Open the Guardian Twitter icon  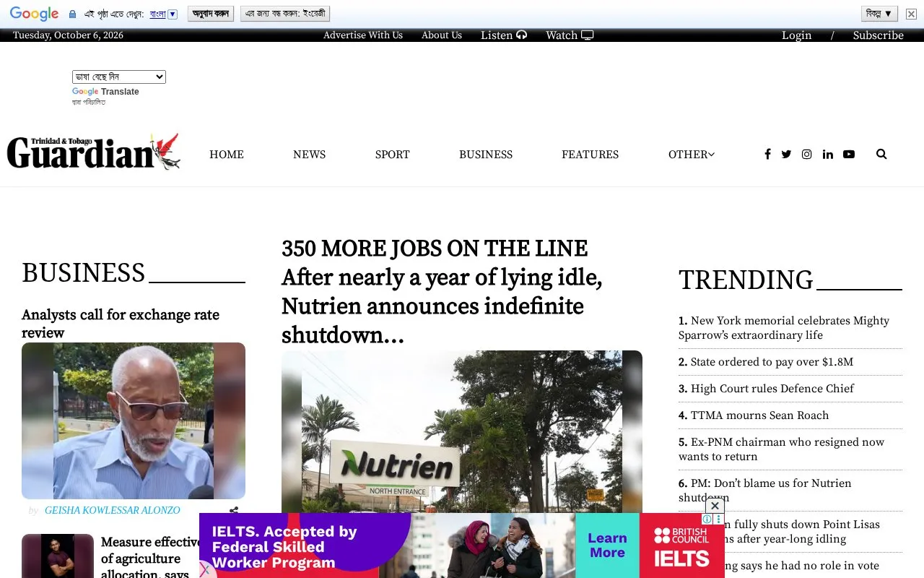786,154
